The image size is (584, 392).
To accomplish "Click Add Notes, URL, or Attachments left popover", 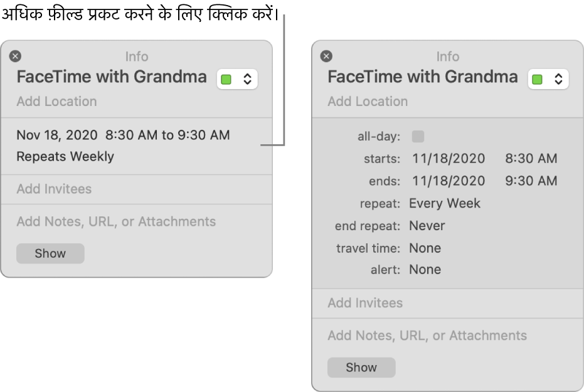I will click(116, 221).
